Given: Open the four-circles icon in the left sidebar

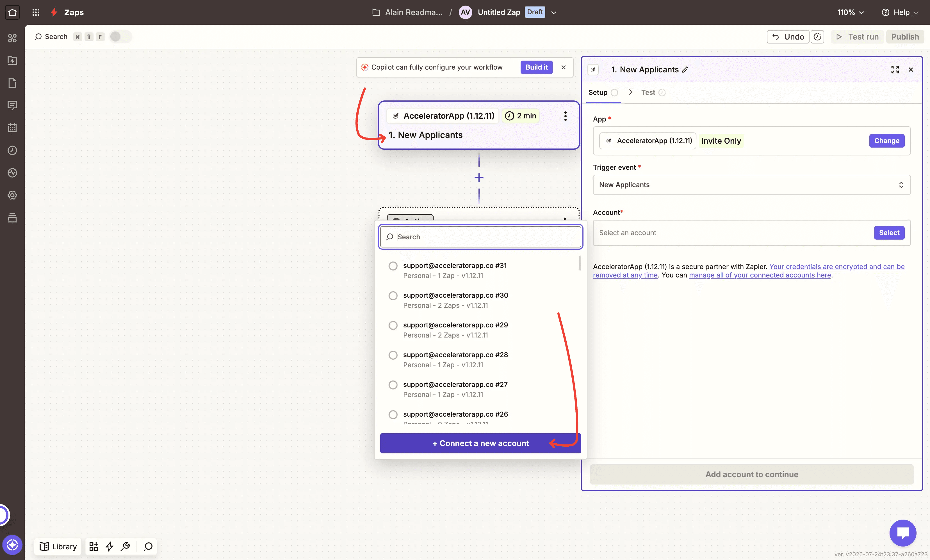Looking at the screenshot, I should click(x=12, y=38).
